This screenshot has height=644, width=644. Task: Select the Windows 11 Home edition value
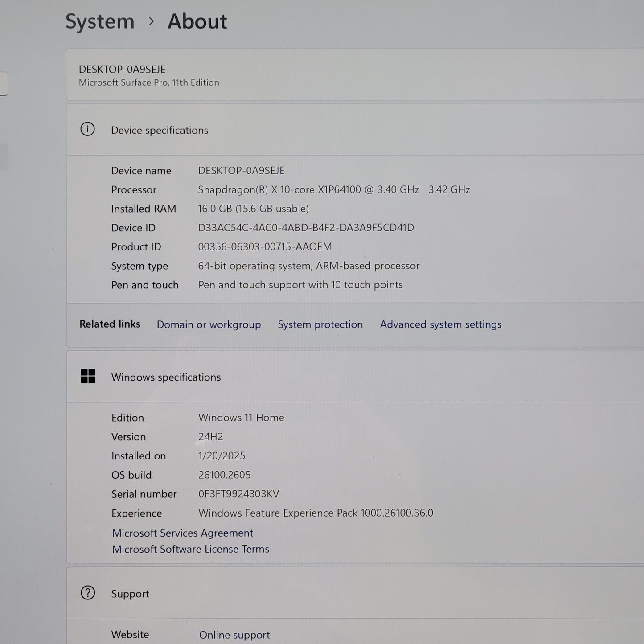[241, 418]
